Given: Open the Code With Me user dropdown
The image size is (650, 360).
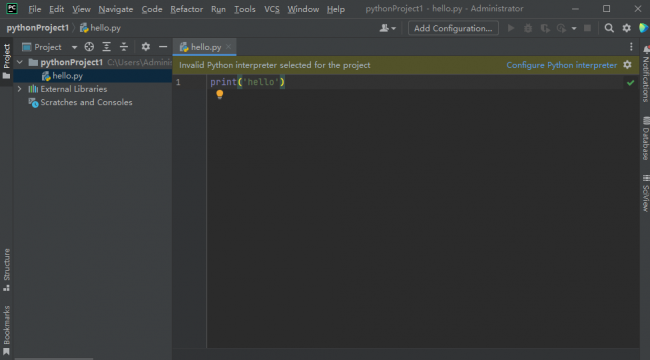Looking at the screenshot, I should click(x=388, y=28).
